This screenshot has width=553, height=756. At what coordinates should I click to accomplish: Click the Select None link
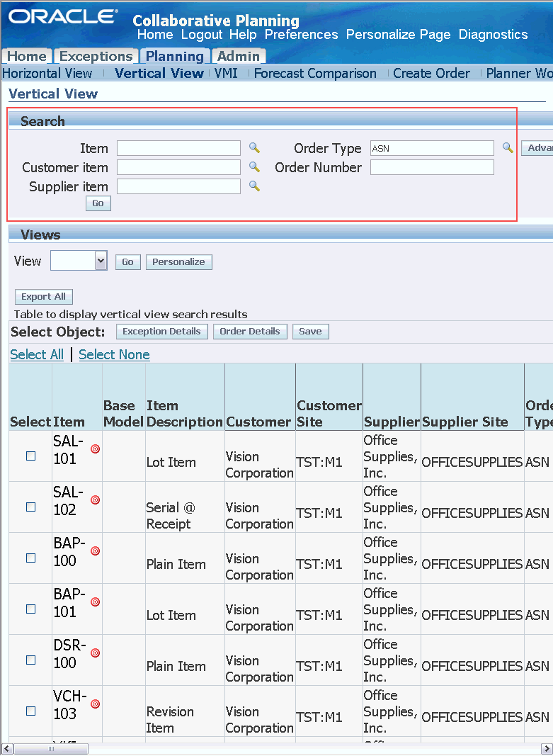pos(114,354)
